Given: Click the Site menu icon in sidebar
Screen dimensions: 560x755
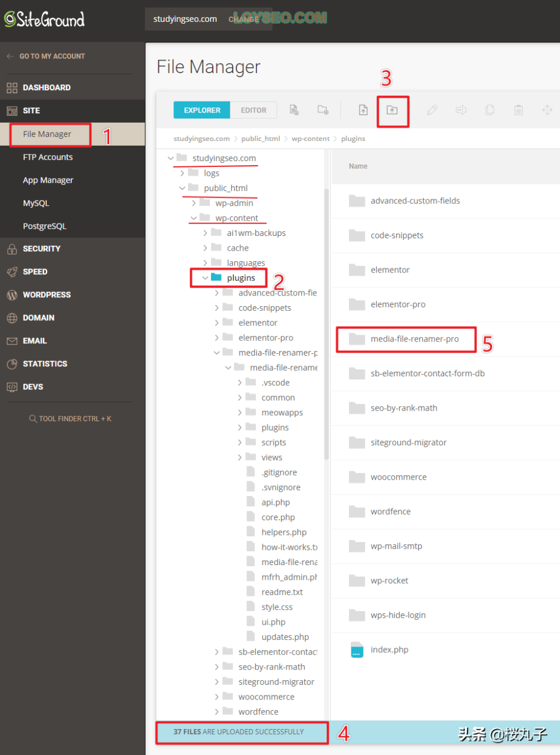Looking at the screenshot, I should 12,111.
